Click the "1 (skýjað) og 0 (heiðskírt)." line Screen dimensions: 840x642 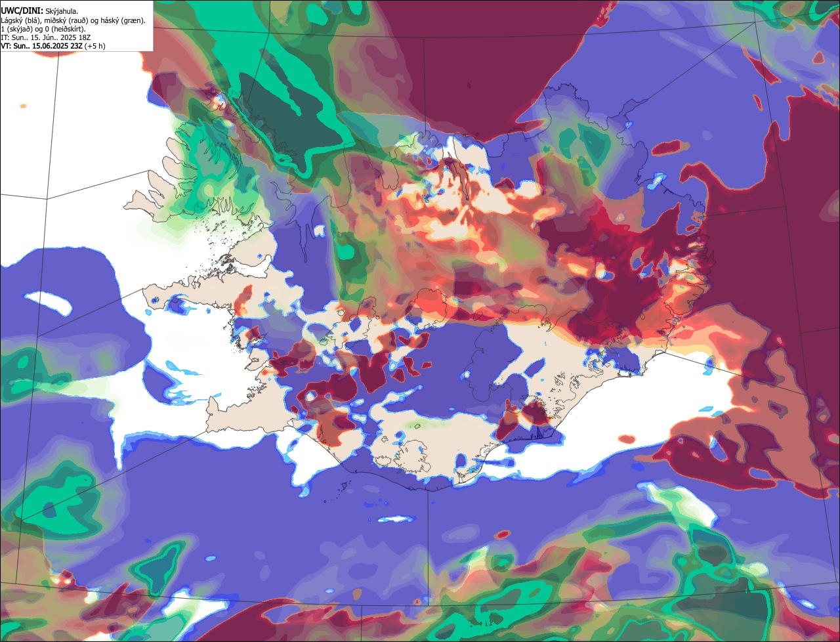tap(43, 29)
